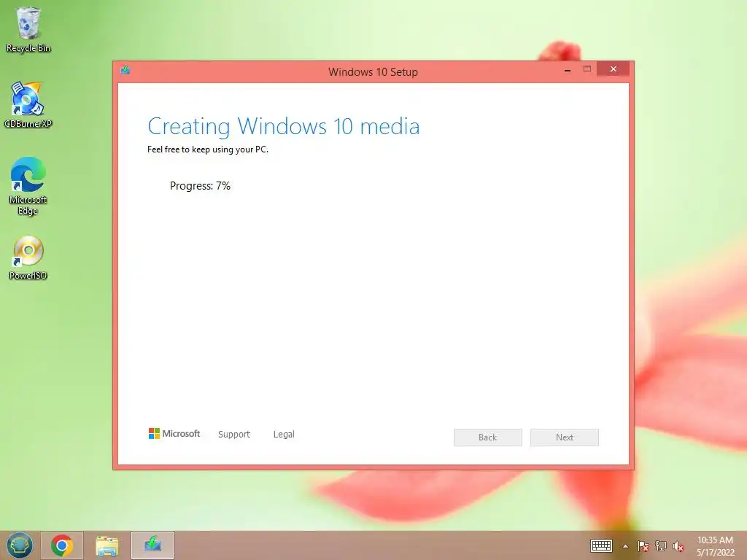Click the Back button
Viewport: 747px width, 560px height.
pos(488,437)
